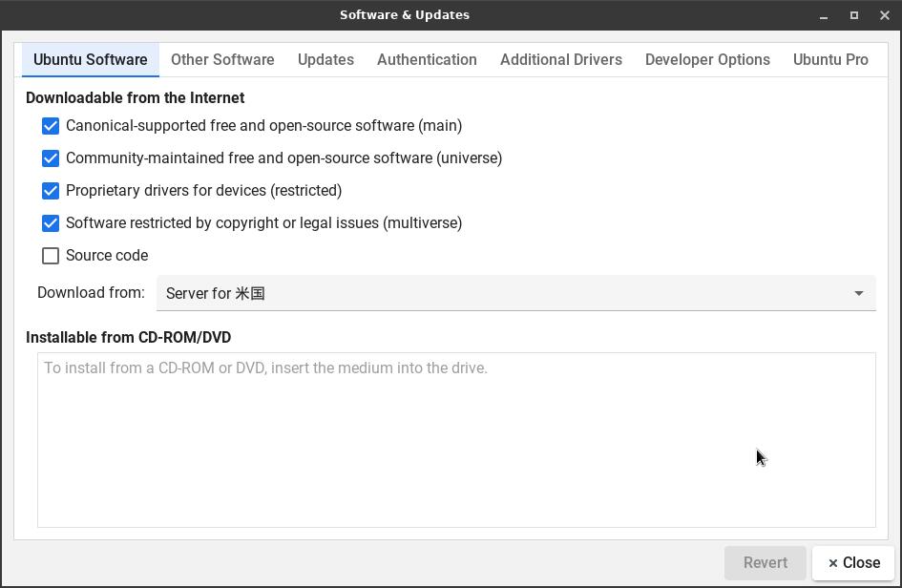The image size is (902, 588).
Task: Go to the Updates tab
Action: [325, 60]
